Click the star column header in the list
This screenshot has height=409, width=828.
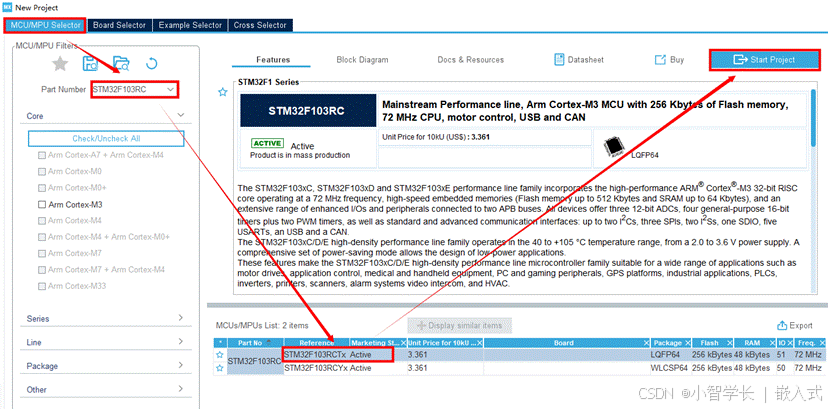click(220, 343)
